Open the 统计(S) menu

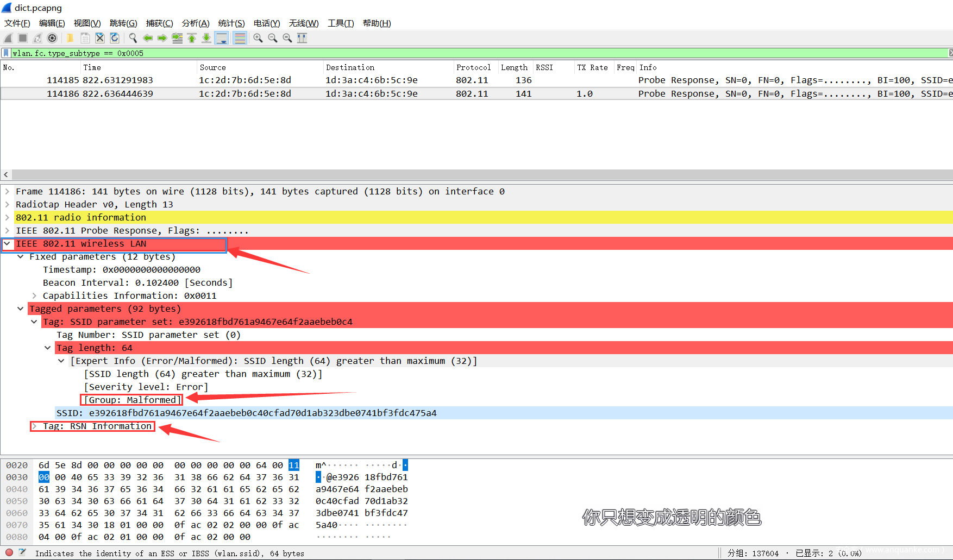[231, 23]
